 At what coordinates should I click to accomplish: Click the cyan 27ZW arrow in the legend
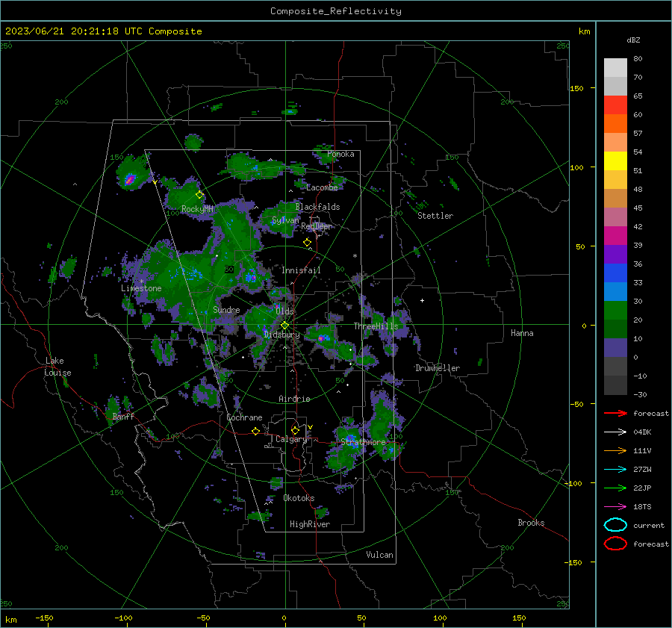point(615,470)
